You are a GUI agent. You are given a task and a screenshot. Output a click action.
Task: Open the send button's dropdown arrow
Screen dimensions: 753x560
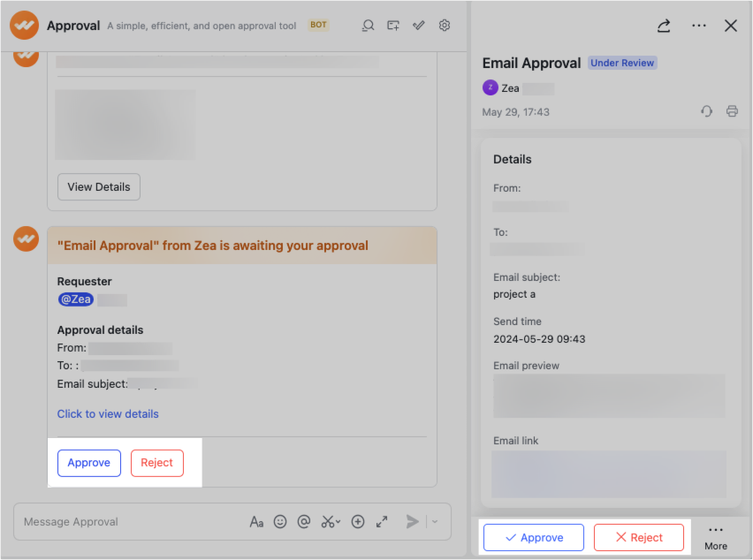pos(432,521)
